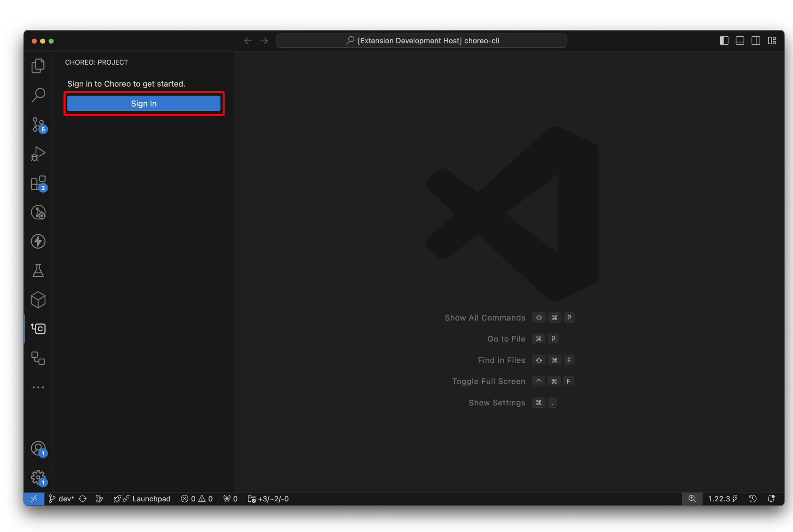Show errors and warnings problems
This screenshot has height=532, width=793.
pyautogui.click(x=197, y=499)
